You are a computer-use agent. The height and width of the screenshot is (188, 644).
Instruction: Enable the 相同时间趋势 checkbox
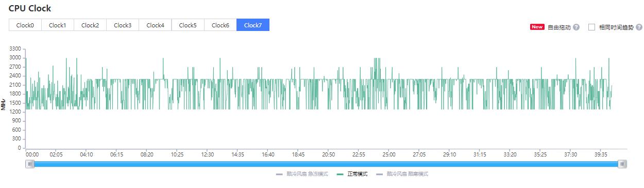click(591, 27)
